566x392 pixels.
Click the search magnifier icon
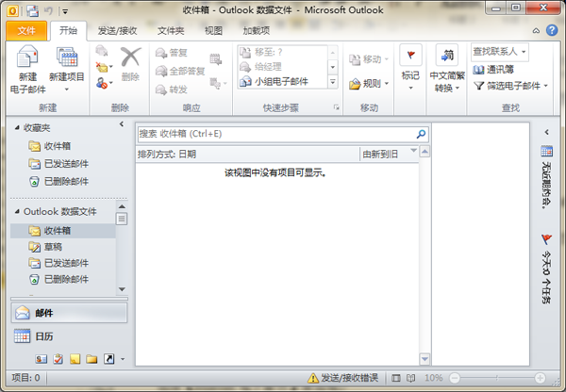pyautogui.click(x=421, y=134)
